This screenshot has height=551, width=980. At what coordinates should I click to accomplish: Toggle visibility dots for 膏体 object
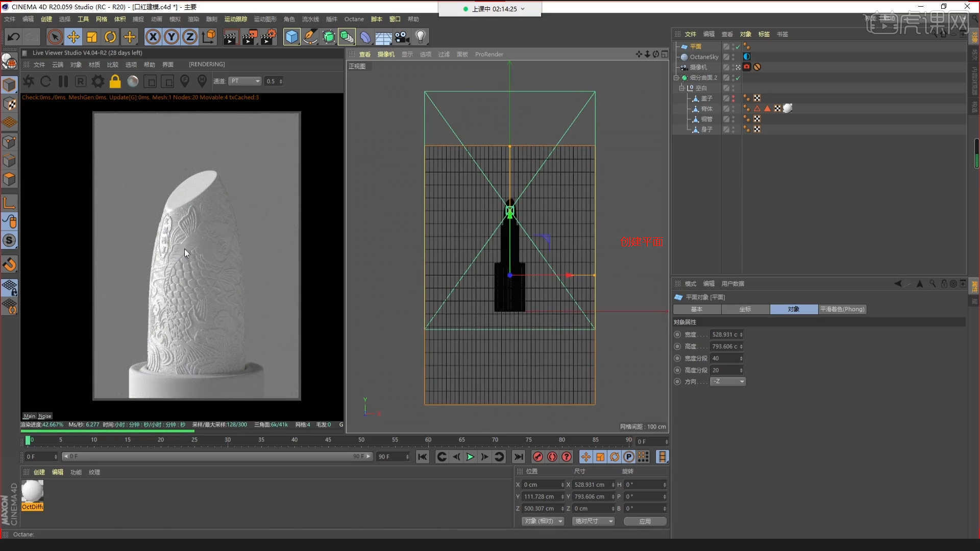[x=733, y=109]
